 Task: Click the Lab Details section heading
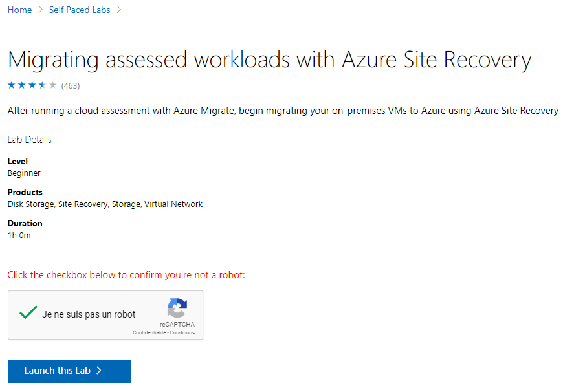pyautogui.click(x=29, y=140)
